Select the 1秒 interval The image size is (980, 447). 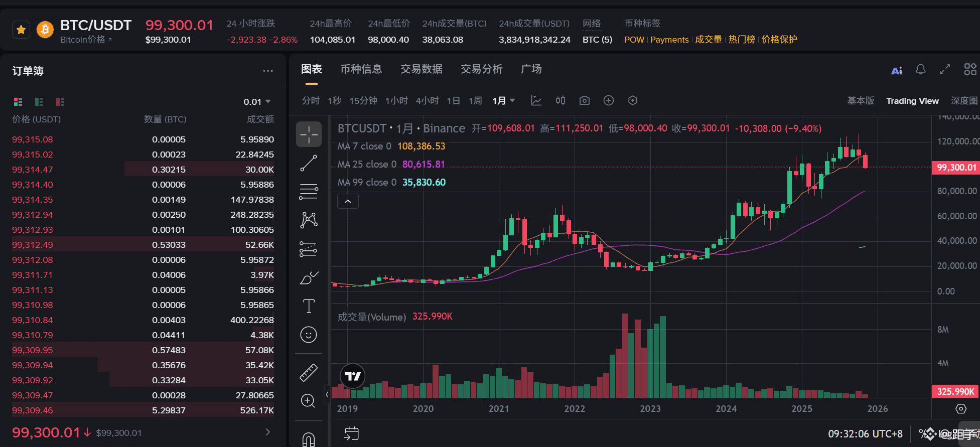tap(334, 101)
